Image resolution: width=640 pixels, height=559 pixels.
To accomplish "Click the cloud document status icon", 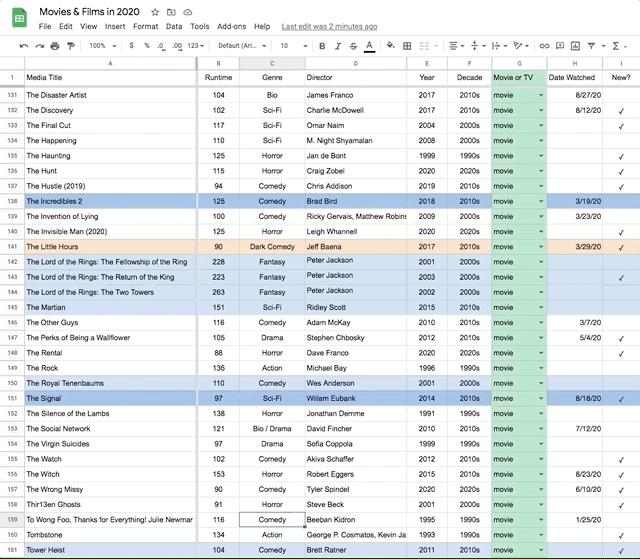I will pyautogui.click(x=187, y=12).
